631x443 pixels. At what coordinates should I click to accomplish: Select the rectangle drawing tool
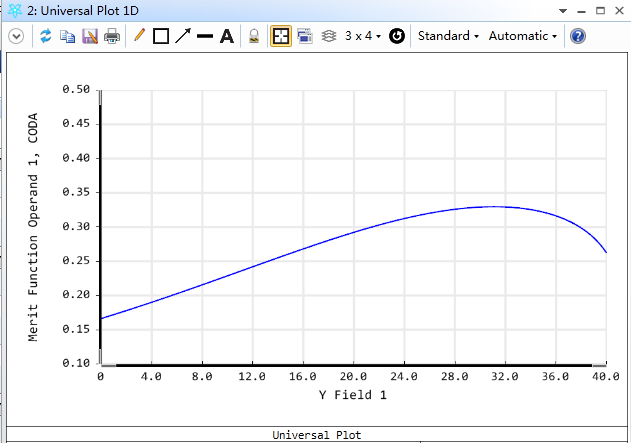point(161,36)
